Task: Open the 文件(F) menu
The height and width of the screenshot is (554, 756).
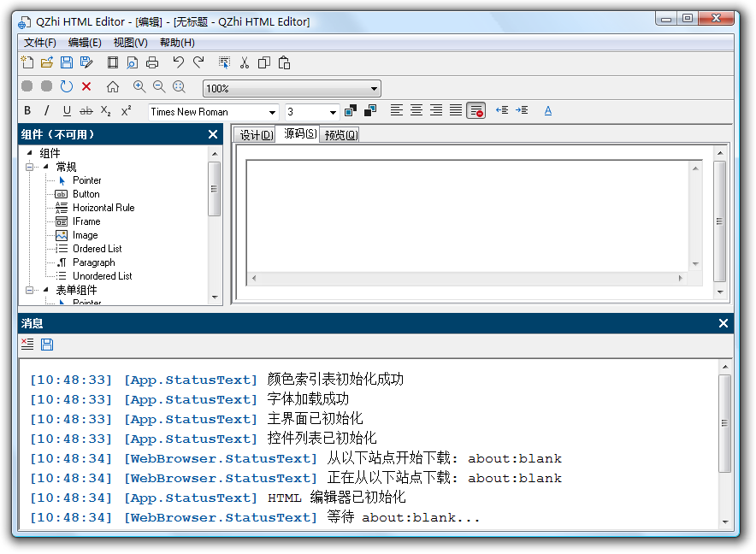Action: [x=40, y=43]
